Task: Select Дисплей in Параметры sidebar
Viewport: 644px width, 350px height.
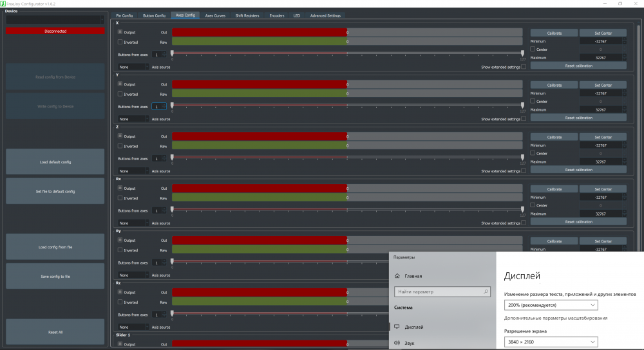Action: click(414, 327)
